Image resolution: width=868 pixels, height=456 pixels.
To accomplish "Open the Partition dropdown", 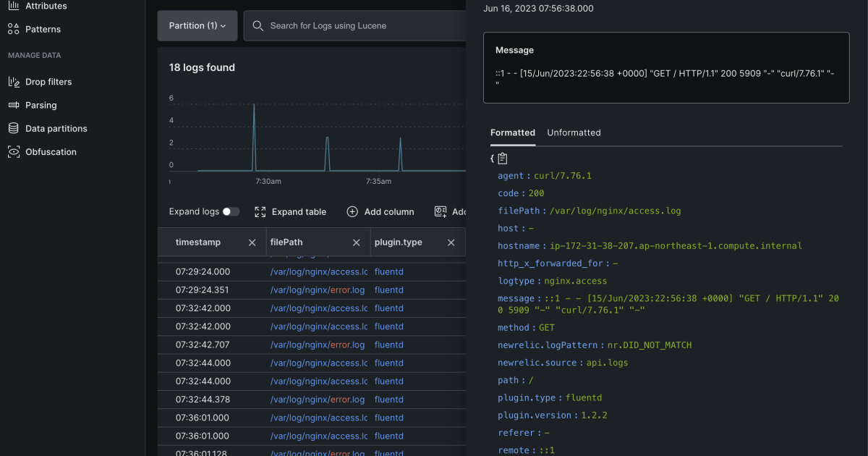I will click(x=197, y=25).
